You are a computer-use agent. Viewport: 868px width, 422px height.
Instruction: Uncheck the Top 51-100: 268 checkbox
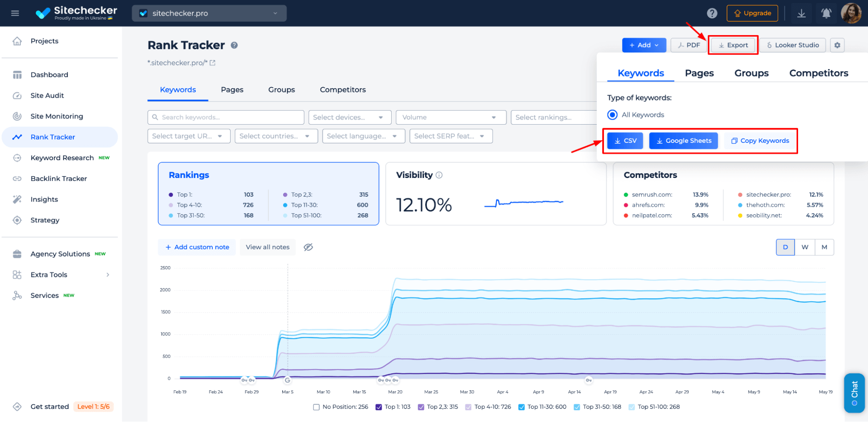click(x=631, y=407)
